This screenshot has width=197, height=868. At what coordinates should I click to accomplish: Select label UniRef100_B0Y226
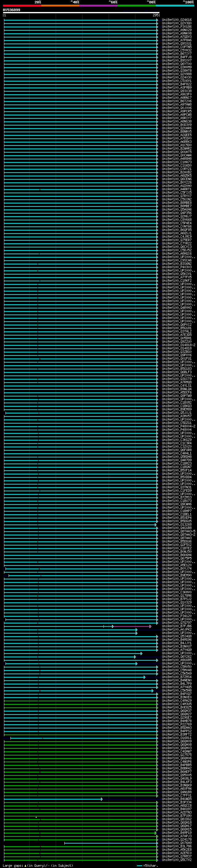177,183
